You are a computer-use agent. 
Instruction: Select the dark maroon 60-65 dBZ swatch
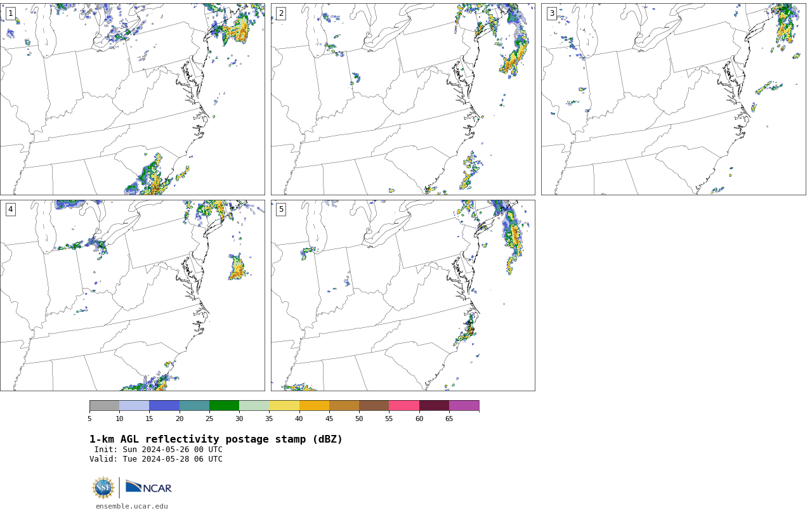tap(434, 406)
